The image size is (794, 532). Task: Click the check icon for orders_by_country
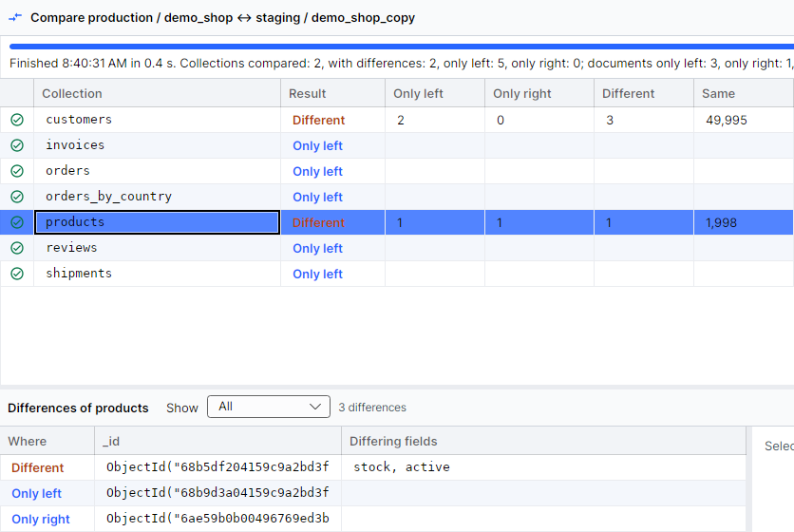[x=17, y=197]
